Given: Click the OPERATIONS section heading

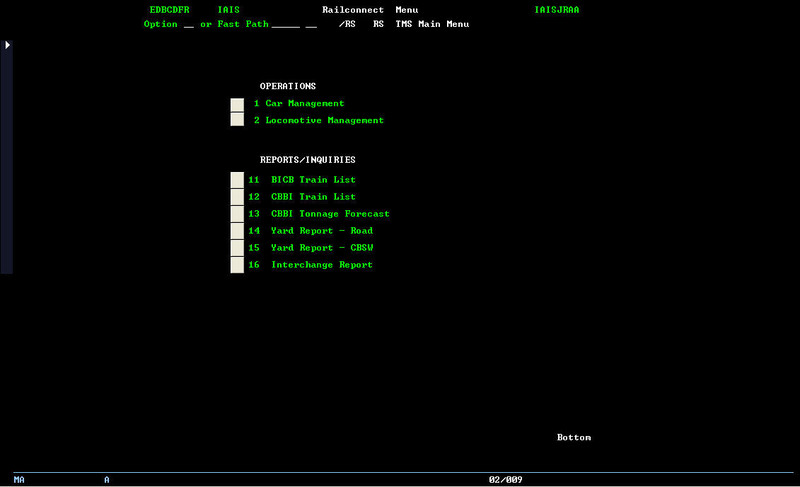Looking at the screenshot, I should tap(288, 86).
